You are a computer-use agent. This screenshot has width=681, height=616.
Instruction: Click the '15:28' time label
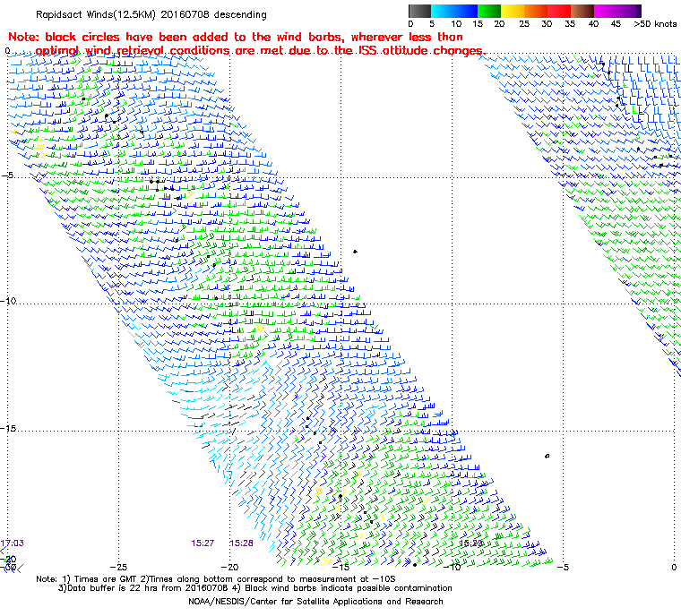pyautogui.click(x=241, y=543)
